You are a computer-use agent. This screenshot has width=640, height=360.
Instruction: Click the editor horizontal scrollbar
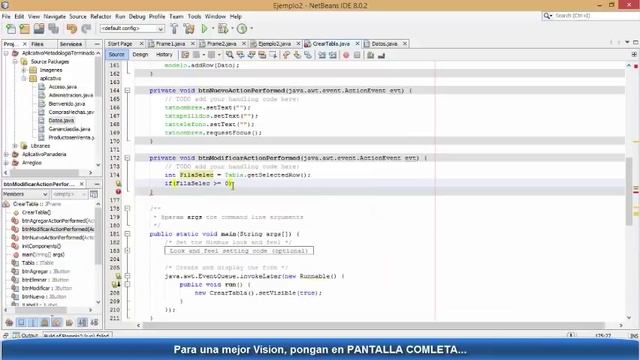373,325
